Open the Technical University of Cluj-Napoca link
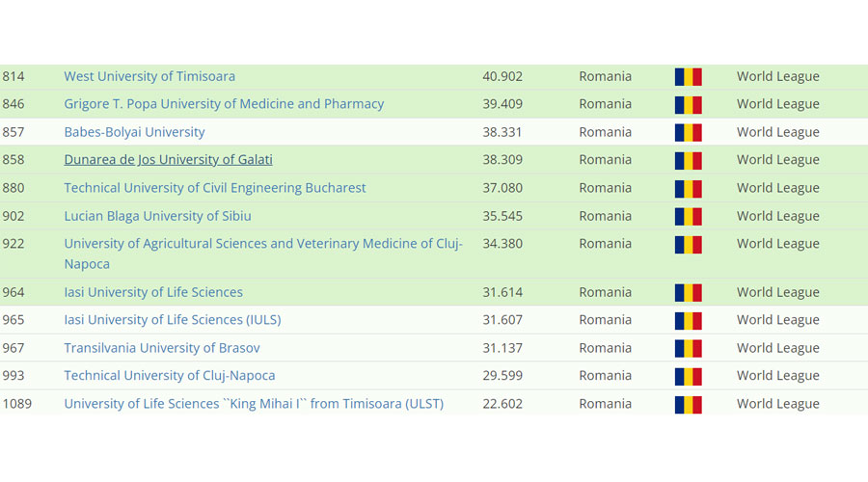868x482 pixels. [170, 376]
